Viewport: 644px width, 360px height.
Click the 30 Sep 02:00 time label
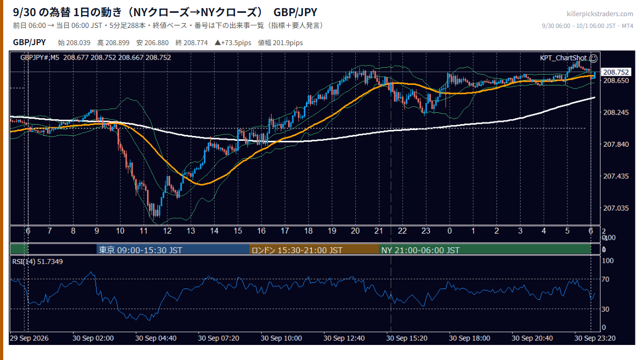[x=93, y=339]
